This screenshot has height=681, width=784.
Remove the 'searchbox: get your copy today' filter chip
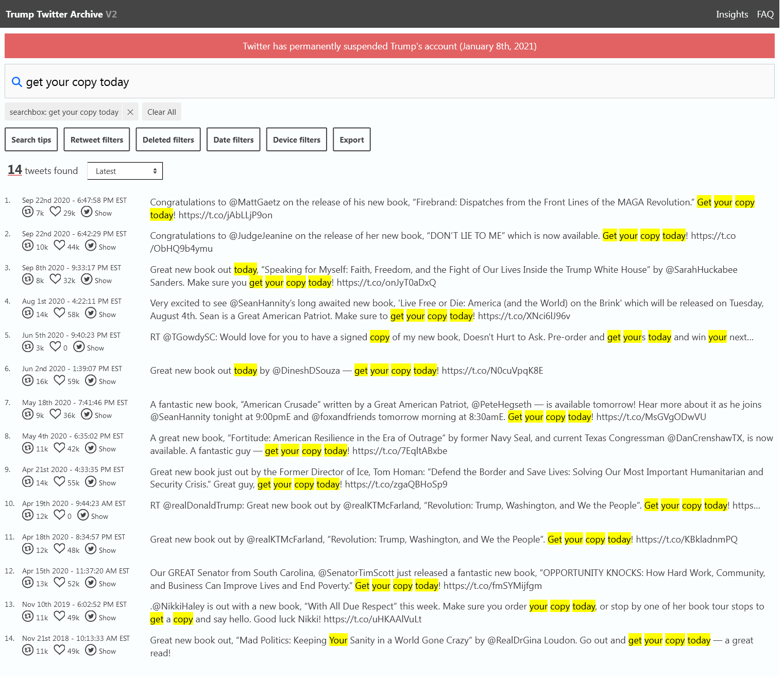(130, 112)
